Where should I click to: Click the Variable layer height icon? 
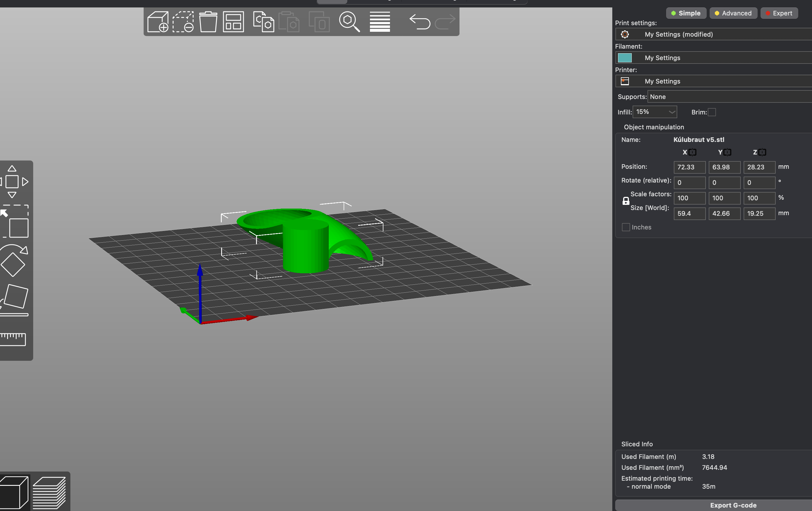pos(380,22)
